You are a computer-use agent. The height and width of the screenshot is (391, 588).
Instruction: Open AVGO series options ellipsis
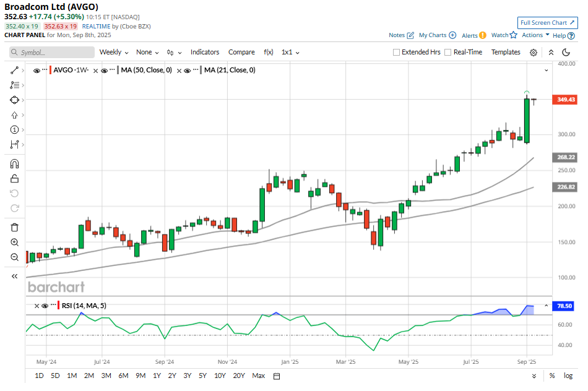pyautogui.click(x=45, y=70)
